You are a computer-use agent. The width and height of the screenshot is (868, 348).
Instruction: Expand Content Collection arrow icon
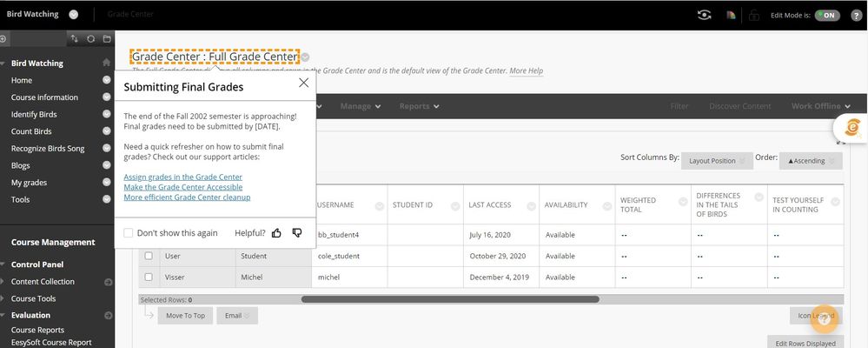click(x=108, y=282)
